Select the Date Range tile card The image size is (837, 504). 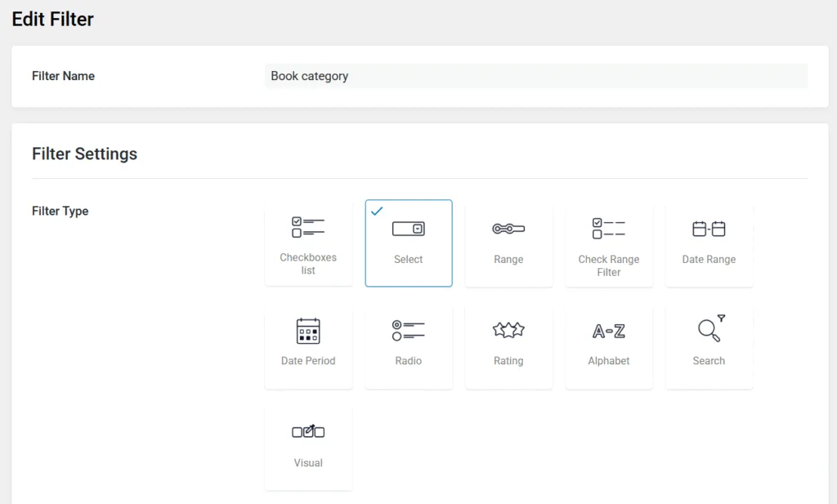point(709,243)
